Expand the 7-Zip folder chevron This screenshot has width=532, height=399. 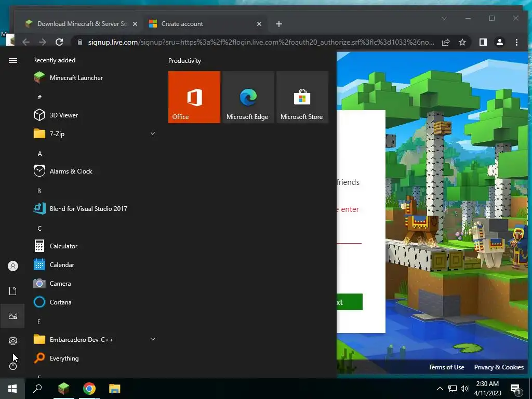click(153, 134)
